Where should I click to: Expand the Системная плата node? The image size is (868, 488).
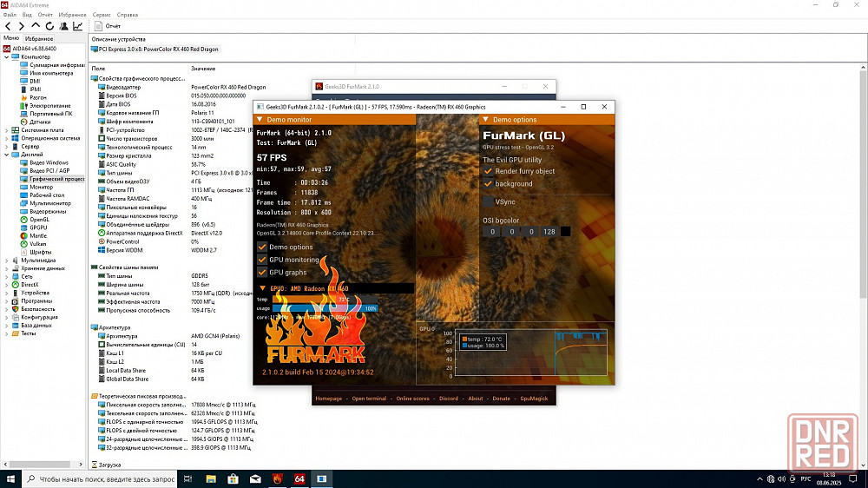pos(7,130)
